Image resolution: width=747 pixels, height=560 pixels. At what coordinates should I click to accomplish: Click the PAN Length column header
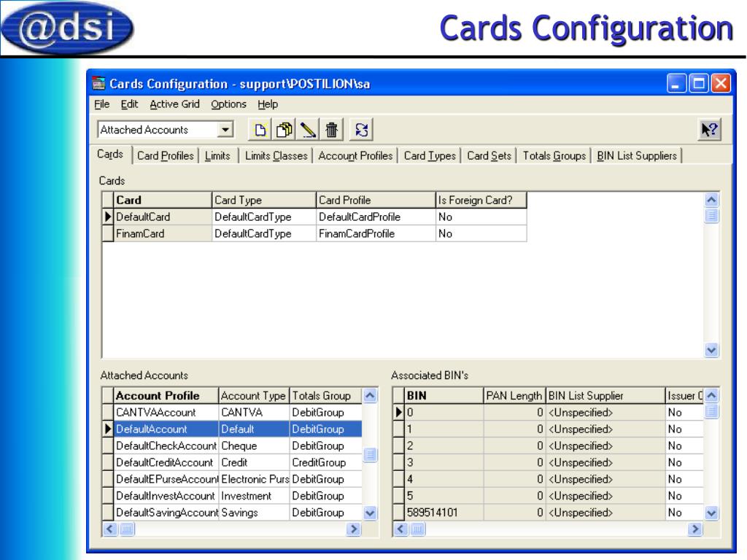tap(514, 396)
